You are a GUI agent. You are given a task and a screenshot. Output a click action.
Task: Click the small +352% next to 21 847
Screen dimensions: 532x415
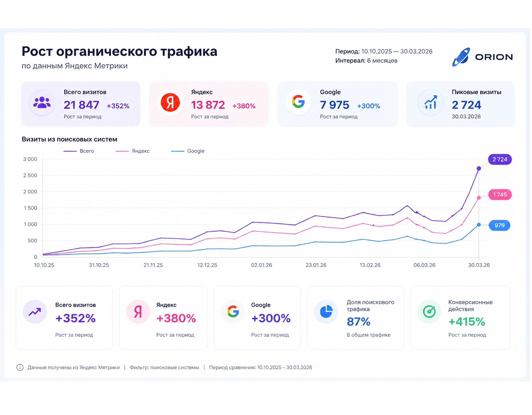(x=118, y=106)
